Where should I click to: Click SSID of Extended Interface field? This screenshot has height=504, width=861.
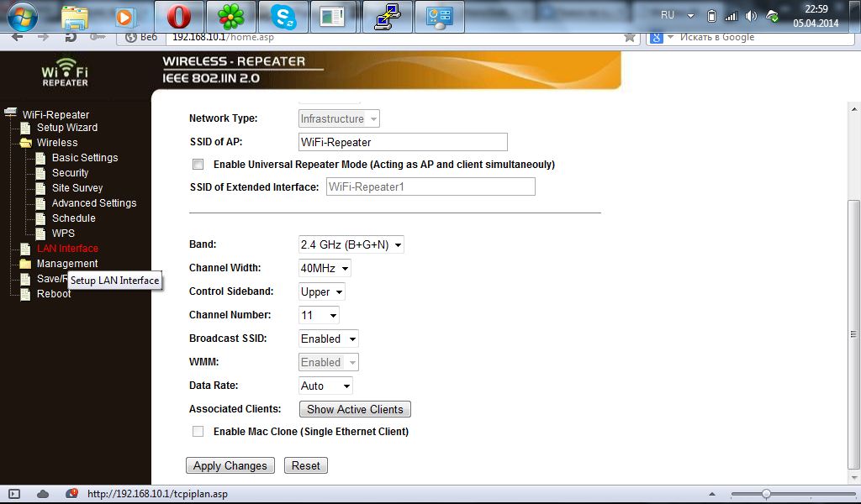click(x=430, y=186)
